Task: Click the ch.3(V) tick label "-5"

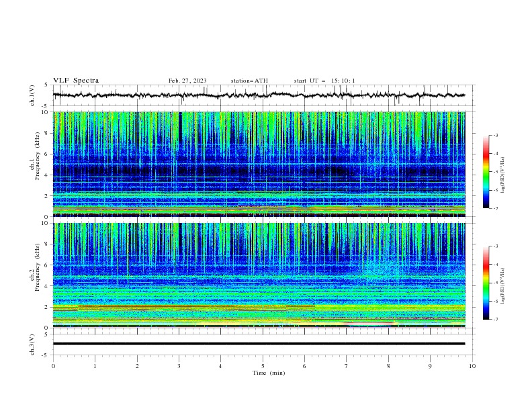Action: tap(45, 355)
